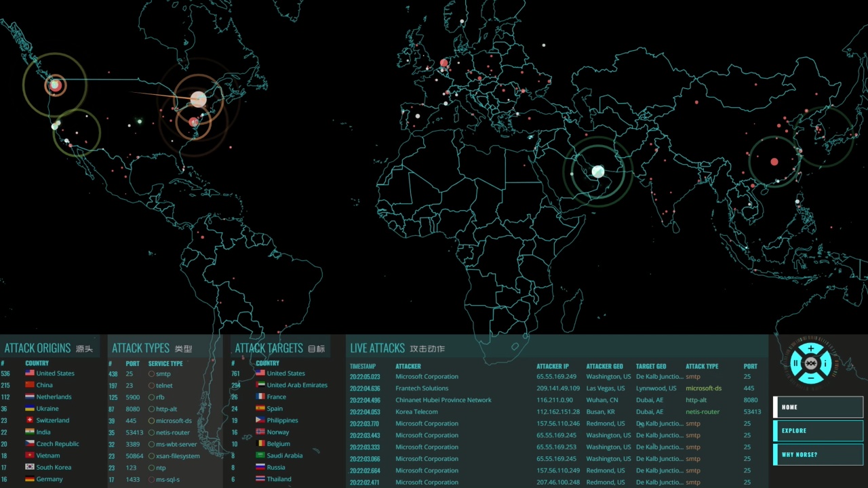
Task: Click the China flag in Attack Origins
Action: pos(30,385)
